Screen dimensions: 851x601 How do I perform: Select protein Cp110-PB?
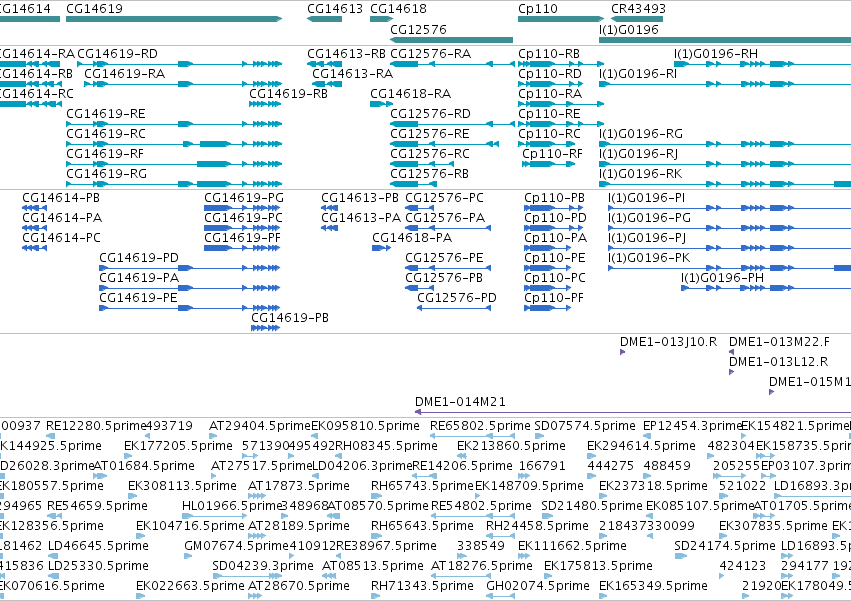(x=554, y=198)
